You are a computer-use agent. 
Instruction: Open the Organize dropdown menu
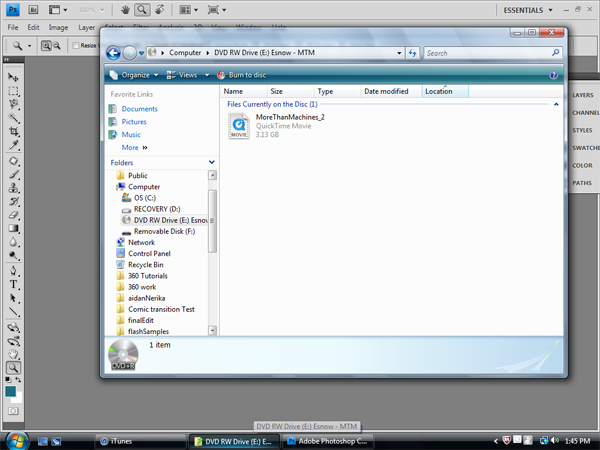(x=134, y=75)
